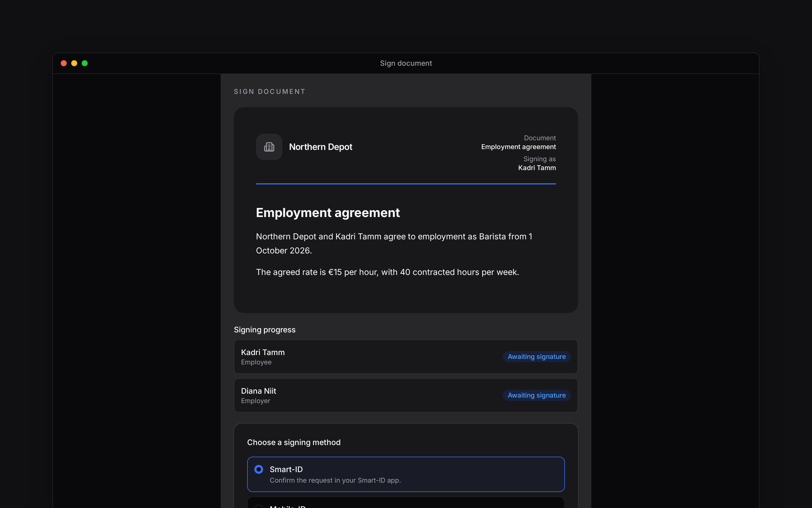This screenshot has height=508, width=812.
Task: Click the sentence stating the €15 hourly rate
Action: (x=388, y=272)
